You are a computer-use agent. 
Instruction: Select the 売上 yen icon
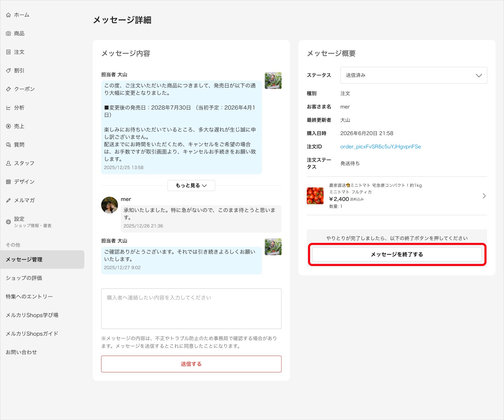(x=8, y=126)
